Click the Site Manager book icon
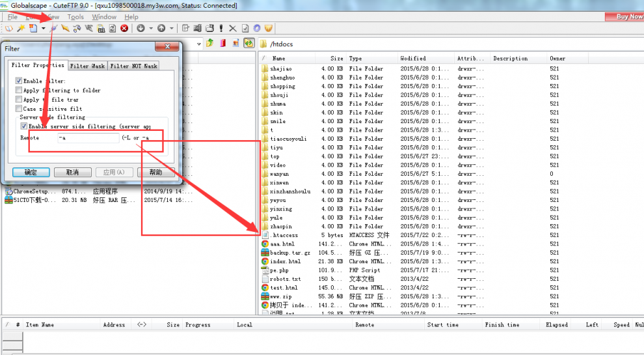Image resolution: width=644 pixels, height=355 pixels. click(8, 29)
